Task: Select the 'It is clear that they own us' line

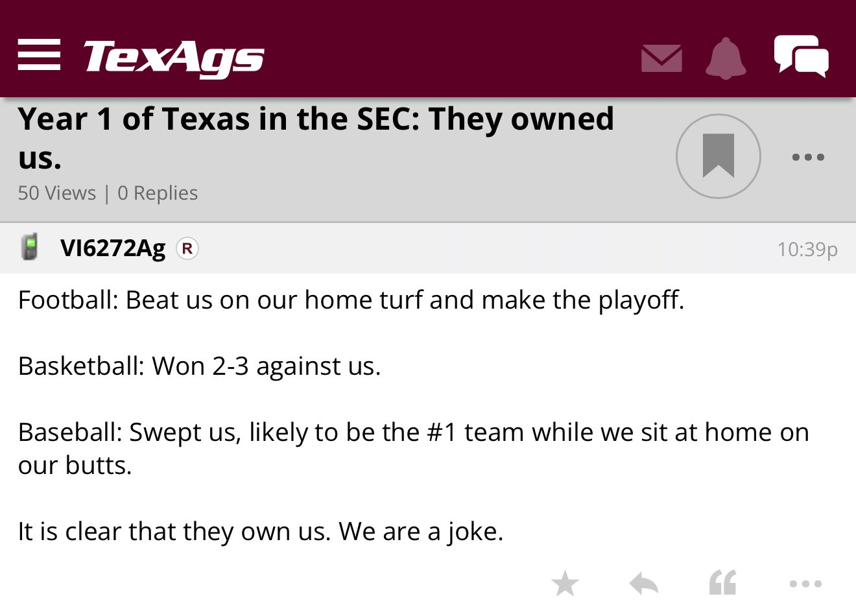Action: [x=261, y=532]
